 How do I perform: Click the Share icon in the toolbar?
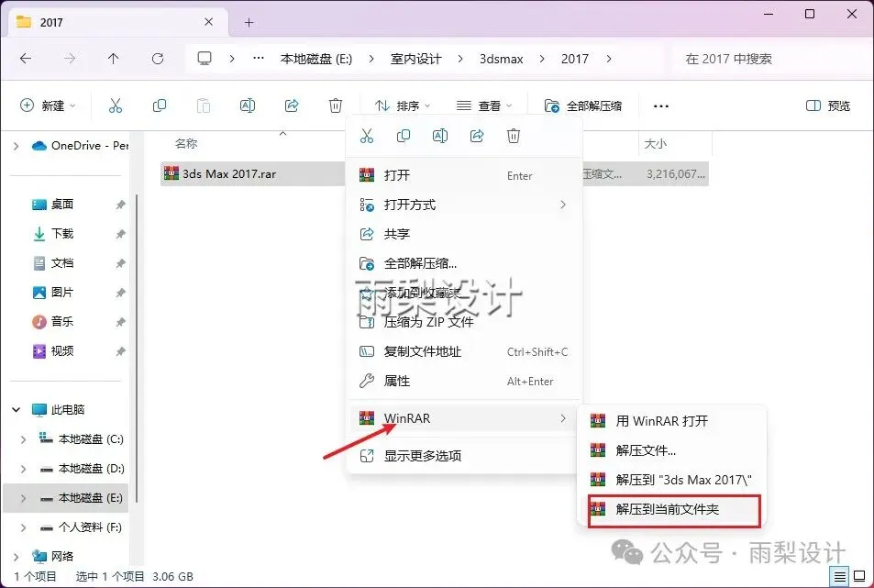coord(292,105)
